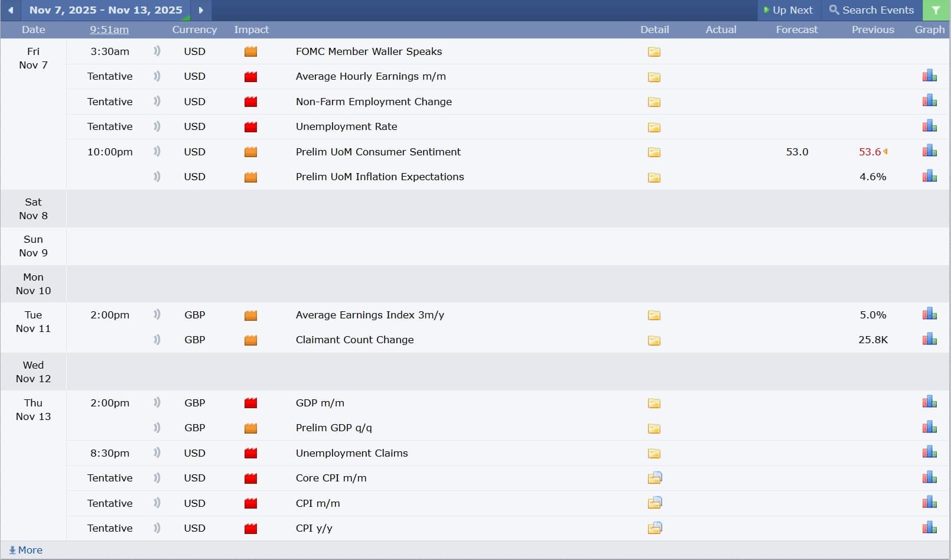
Task: Open detail folder for FOMC Member Waller Speaks
Action: coord(654,52)
